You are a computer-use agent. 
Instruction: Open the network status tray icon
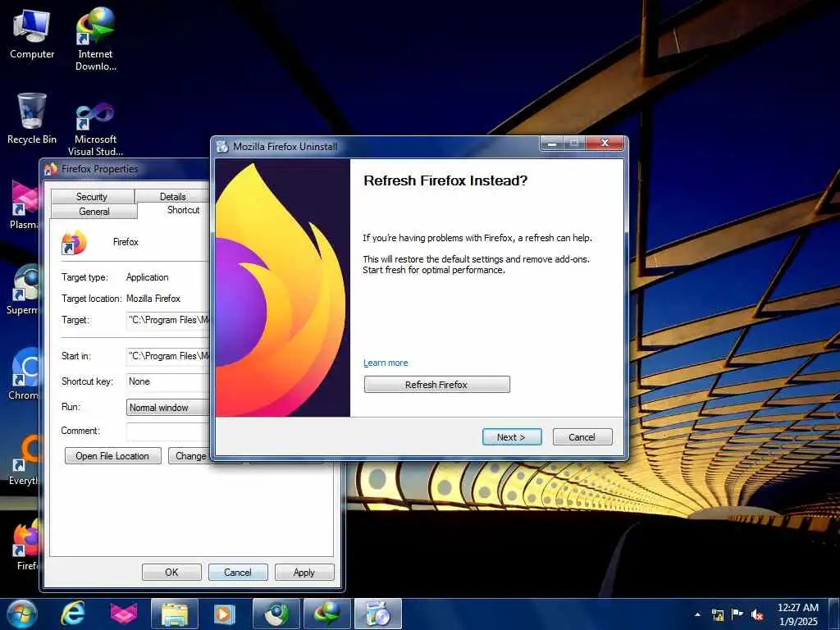718,614
